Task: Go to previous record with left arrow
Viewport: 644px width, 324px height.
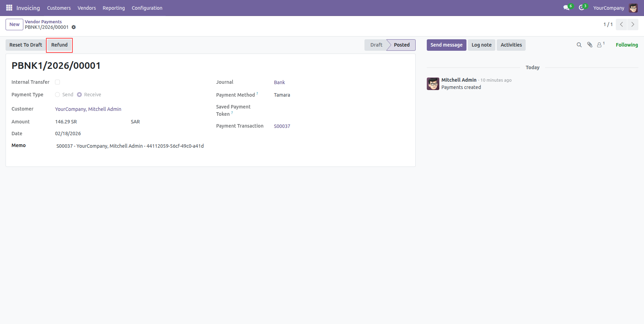Action: pos(621,24)
